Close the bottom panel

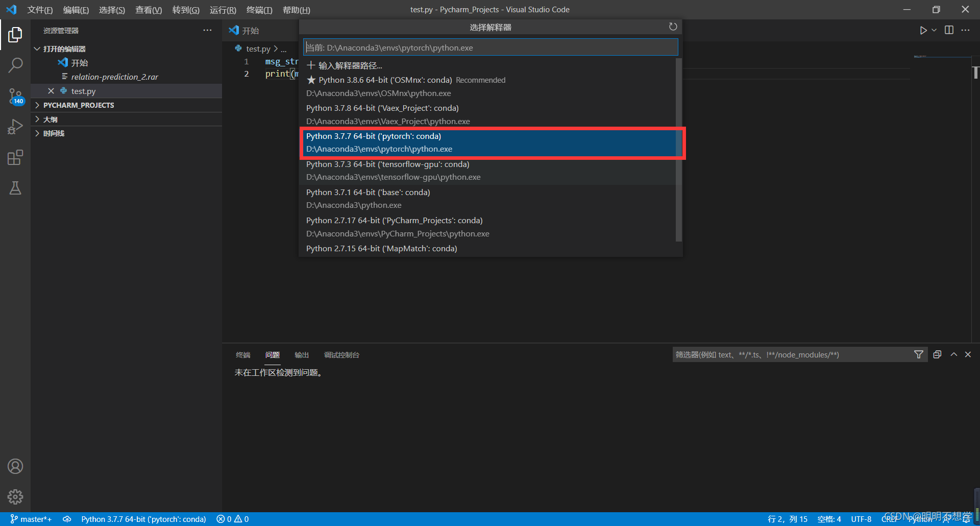tap(968, 354)
